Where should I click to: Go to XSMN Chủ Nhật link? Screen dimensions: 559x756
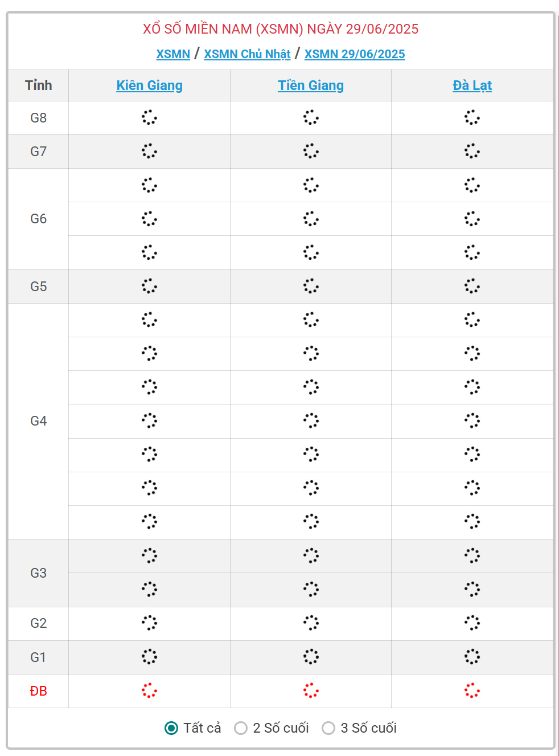(247, 54)
